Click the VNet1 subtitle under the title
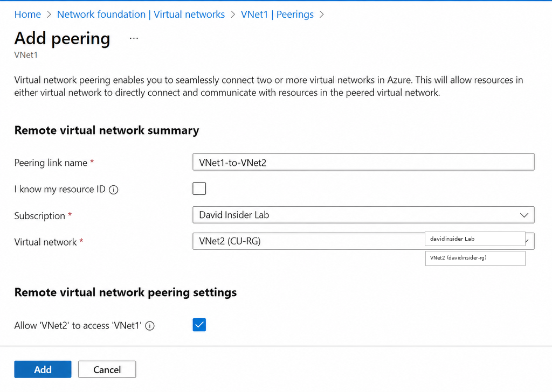The height and width of the screenshot is (392, 552). (x=26, y=55)
